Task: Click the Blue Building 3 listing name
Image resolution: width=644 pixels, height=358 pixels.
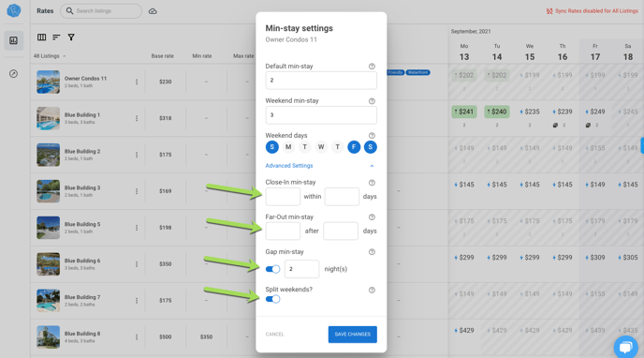Action: tap(82, 187)
